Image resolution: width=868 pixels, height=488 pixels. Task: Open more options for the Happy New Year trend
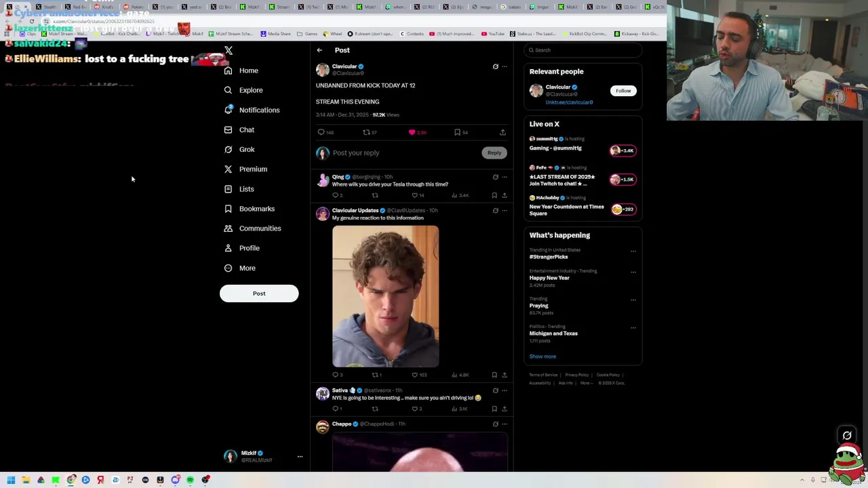tap(633, 272)
